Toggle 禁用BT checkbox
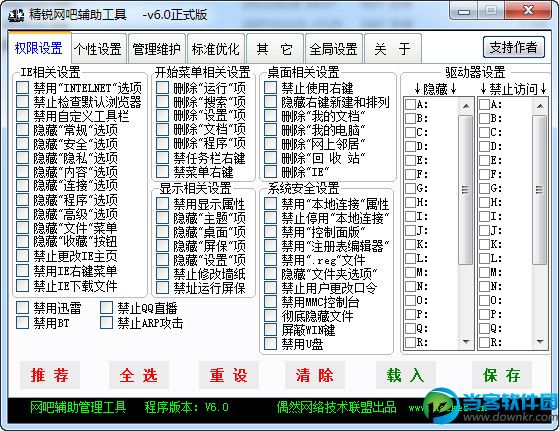 22,323
